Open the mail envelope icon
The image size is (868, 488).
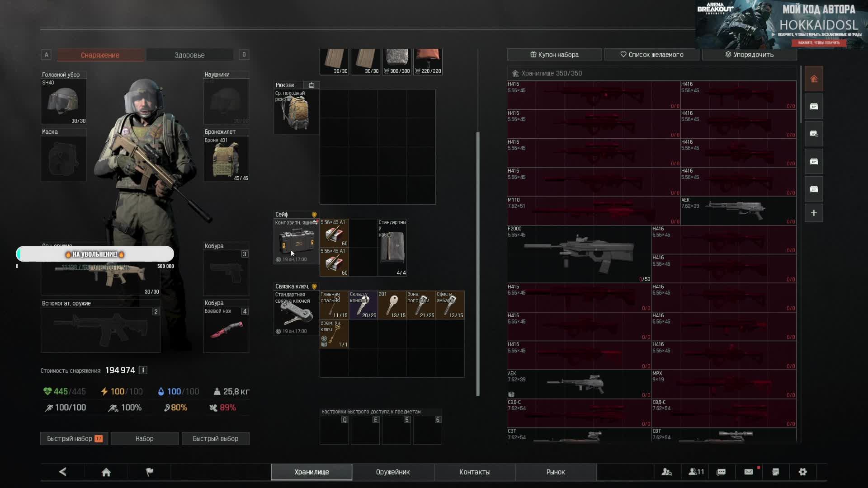coord(749,472)
